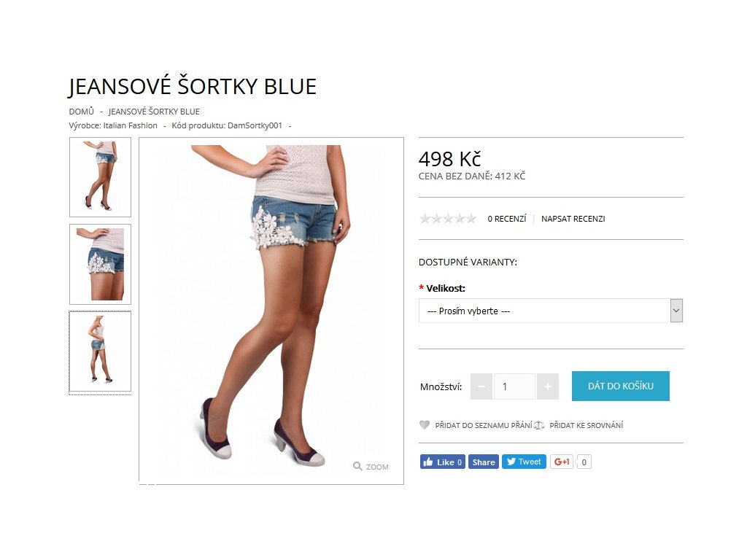Select the first product thumbnail
Image resolution: width=747 pixels, height=560 pixels.
pos(100,177)
